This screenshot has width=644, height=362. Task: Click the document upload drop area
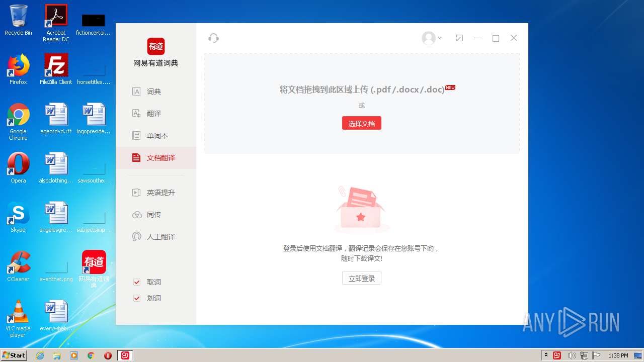362,104
